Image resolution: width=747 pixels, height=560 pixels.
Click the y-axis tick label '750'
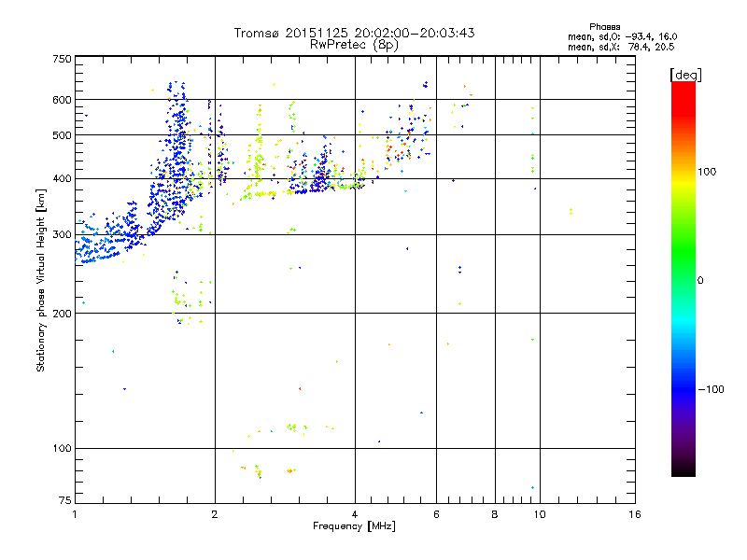tap(62, 59)
